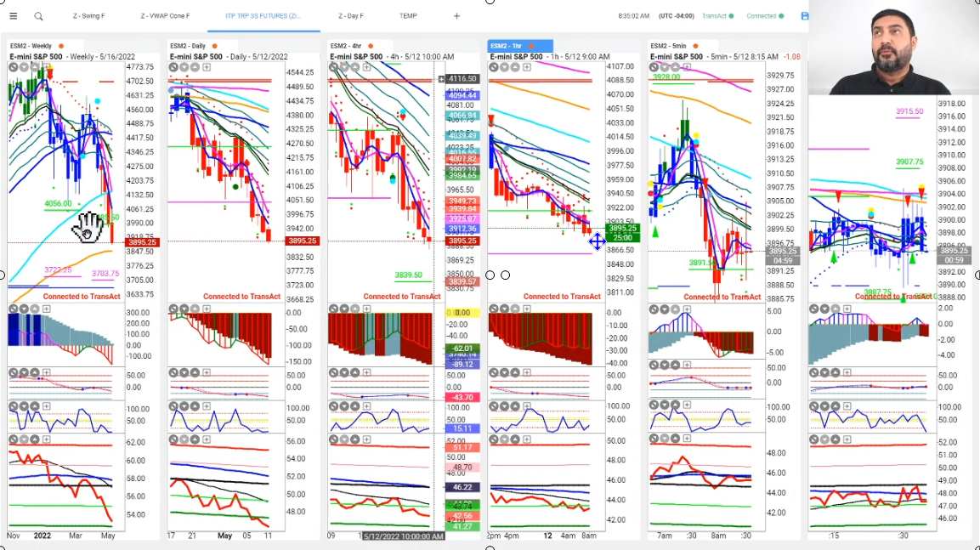Hide the Daily price pane

pyautogui.click(x=173, y=67)
